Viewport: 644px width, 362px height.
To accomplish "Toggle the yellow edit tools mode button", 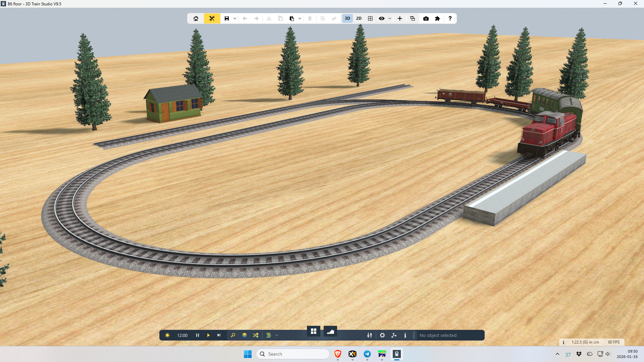I will coord(212,18).
